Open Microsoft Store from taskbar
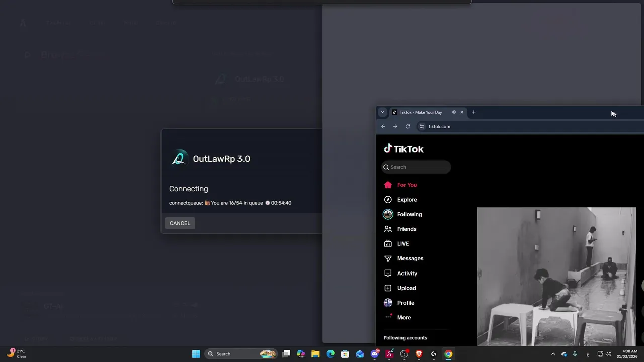Image resolution: width=644 pixels, height=362 pixels. pyautogui.click(x=345, y=354)
